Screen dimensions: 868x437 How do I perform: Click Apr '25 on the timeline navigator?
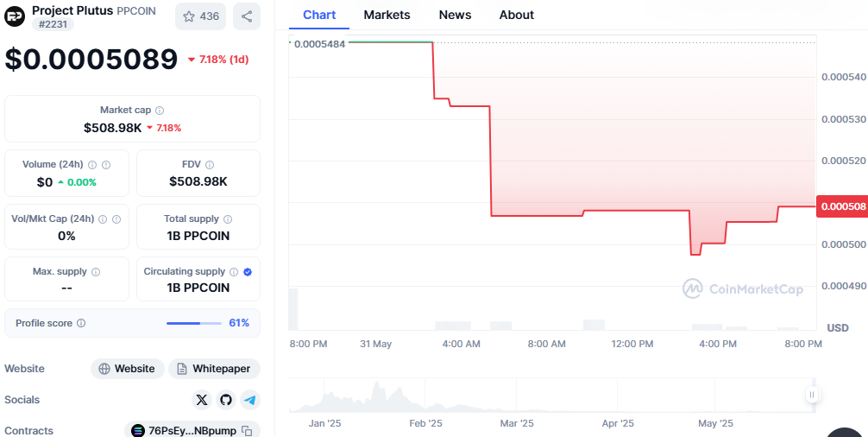coord(618,424)
